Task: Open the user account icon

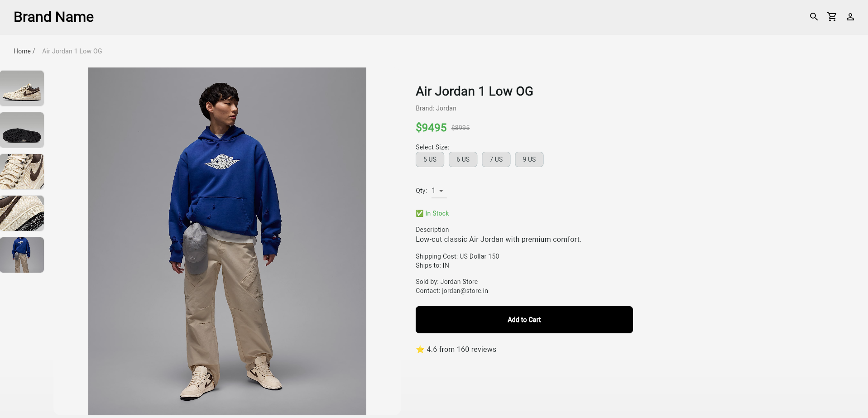Action: pos(850,17)
